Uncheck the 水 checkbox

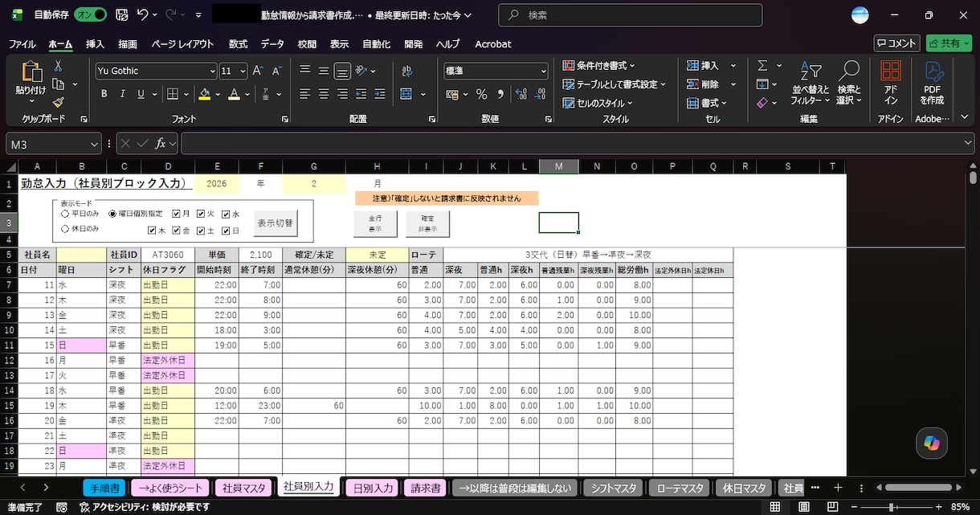point(226,215)
